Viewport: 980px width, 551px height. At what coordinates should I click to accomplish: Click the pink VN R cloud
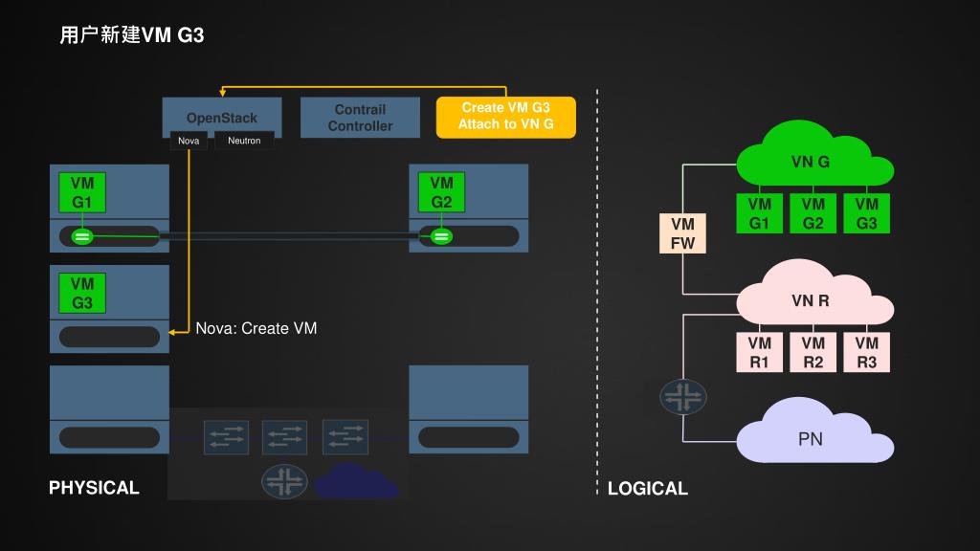pos(814,293)
